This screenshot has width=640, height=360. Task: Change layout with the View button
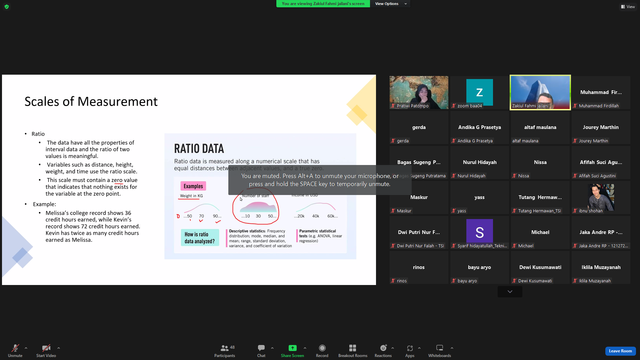click(x=627, y=7)
